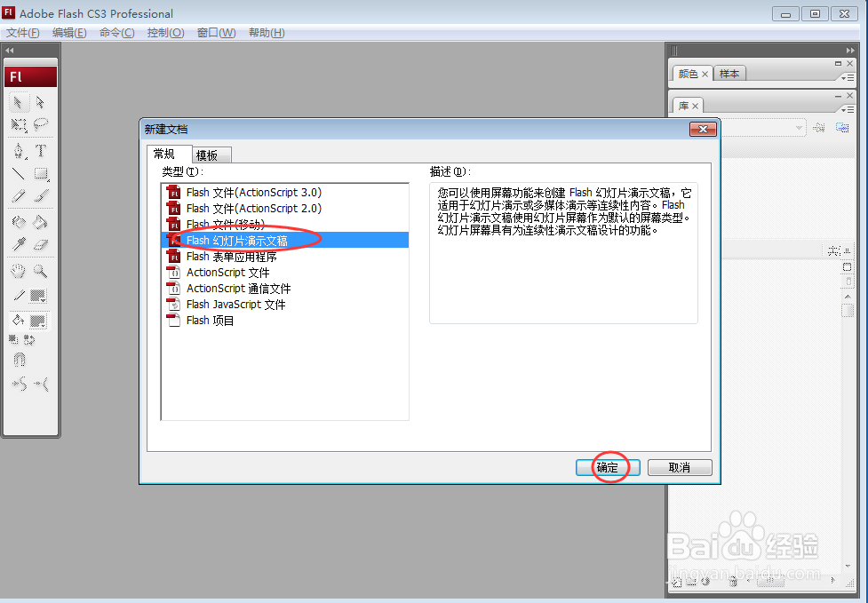The height and width of the screenshot is (603, 868).
Task: Open the 帮助(H) menu
Action: [x=267, y=33]
